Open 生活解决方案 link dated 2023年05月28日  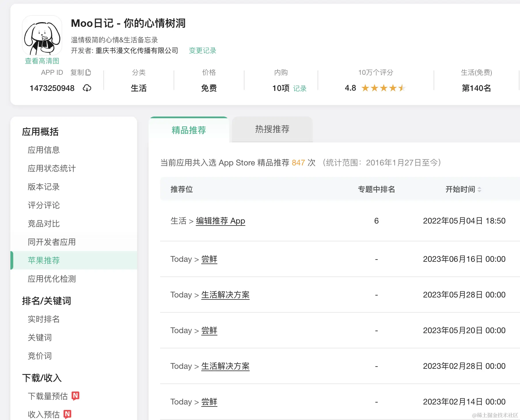pyautogui.click(x=225, y=295)
